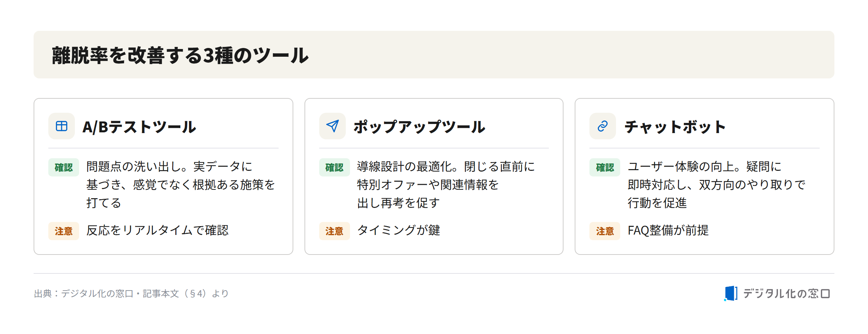Select the A/Bテストツール card heading
The width and height of the screenshot is (868, 334).
click(139, 127)
